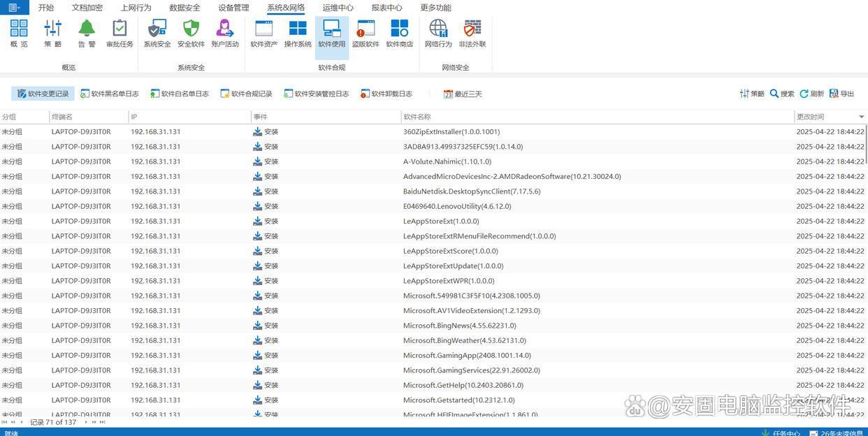This screenshot has width=868, height=436.
Task: Click the 软件资产 software assets icon
Action: pos(264,33)
